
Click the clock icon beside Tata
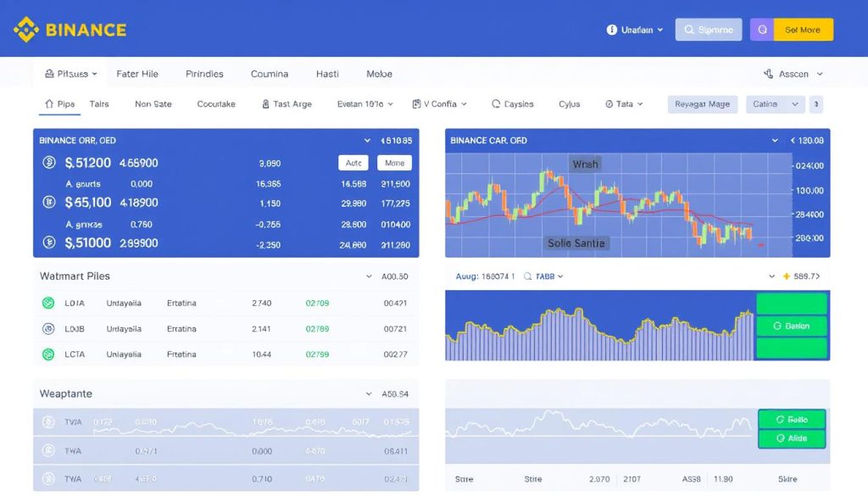coord(609,104)
